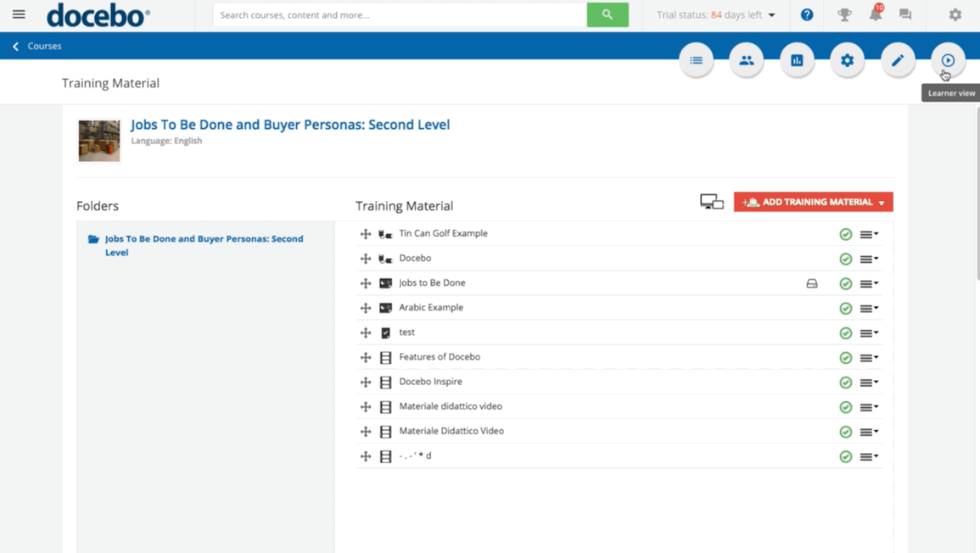
Task: Switch to Learner view play button
Action: click(x=948, y=60)
